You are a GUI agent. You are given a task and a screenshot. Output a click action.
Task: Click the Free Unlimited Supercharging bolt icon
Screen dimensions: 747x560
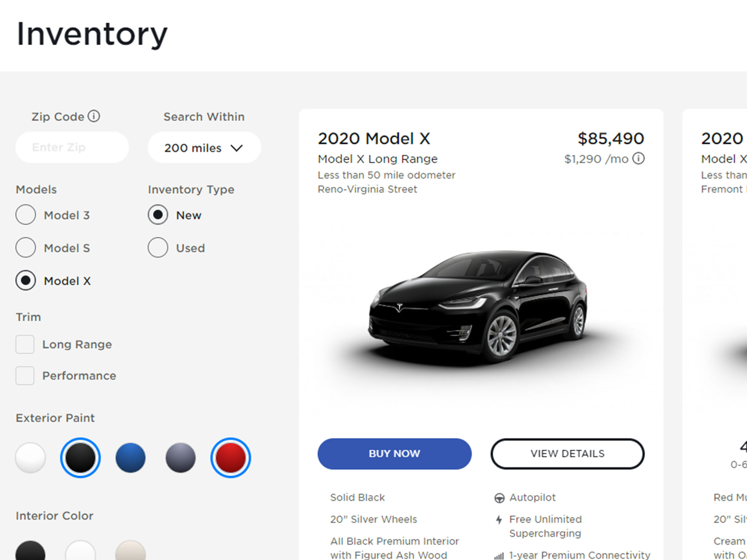499,520
